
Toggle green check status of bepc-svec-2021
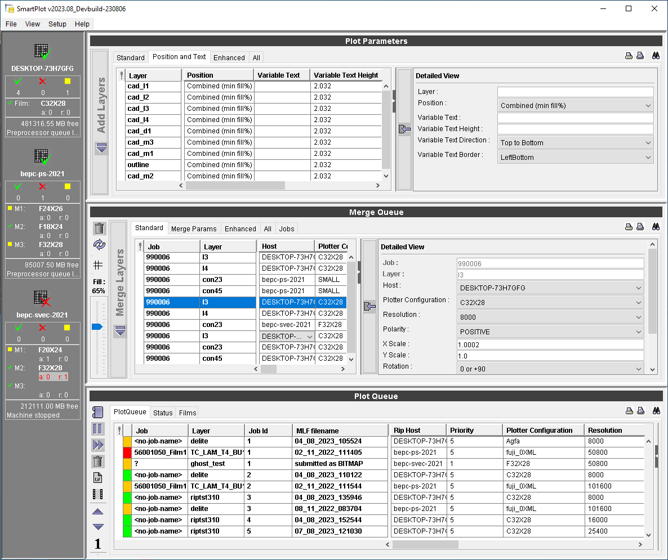coord(18,328)
